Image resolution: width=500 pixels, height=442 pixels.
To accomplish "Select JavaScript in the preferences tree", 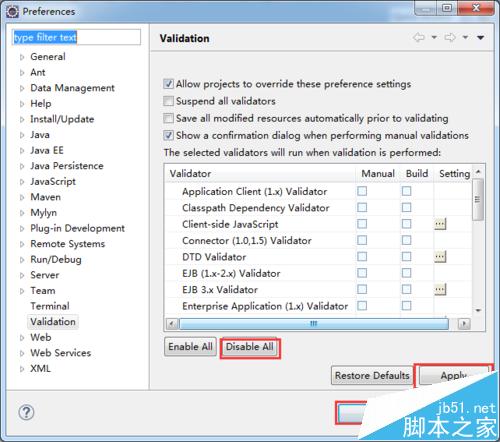I will pos(53,181).
